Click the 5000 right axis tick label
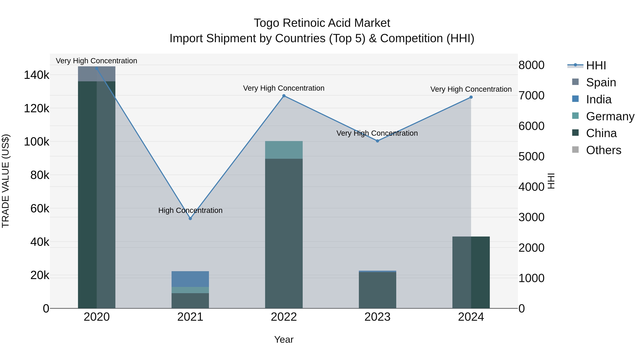This screenshot has height=362, width=644. 531,157
